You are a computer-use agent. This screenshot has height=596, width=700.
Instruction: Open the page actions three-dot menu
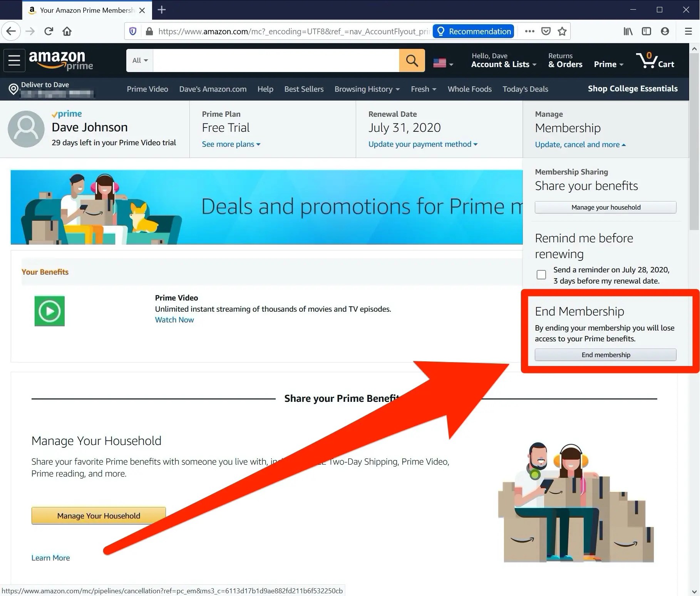530,31
